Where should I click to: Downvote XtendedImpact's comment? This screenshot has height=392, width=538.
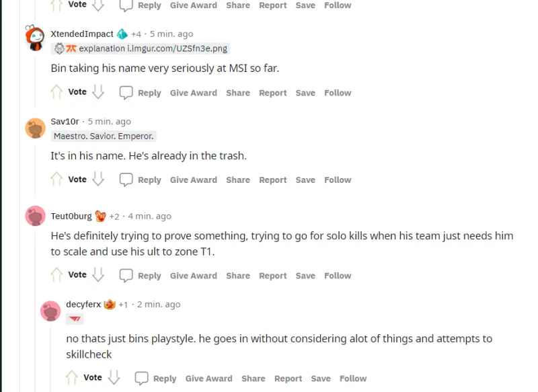tap(98, 92)
